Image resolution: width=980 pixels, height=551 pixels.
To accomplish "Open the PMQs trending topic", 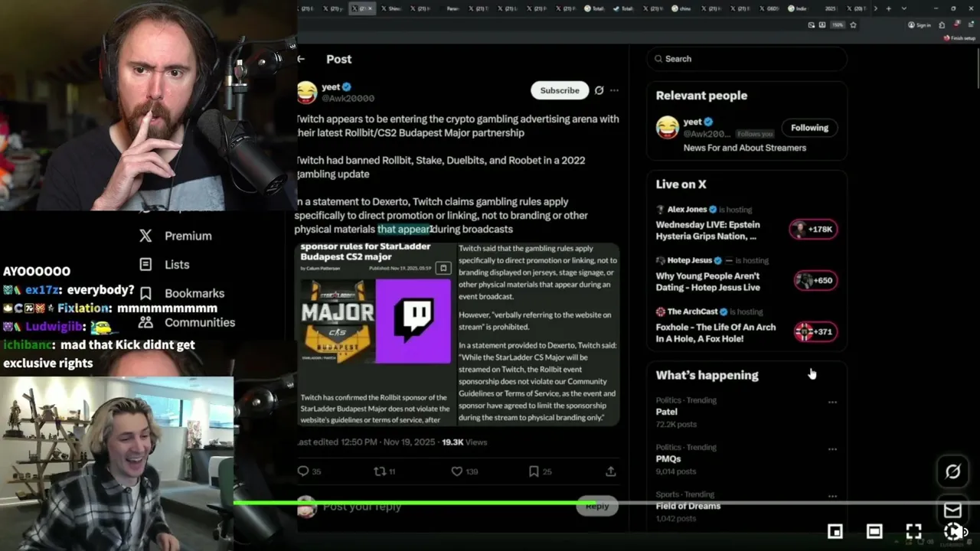I will coord(668,459).
